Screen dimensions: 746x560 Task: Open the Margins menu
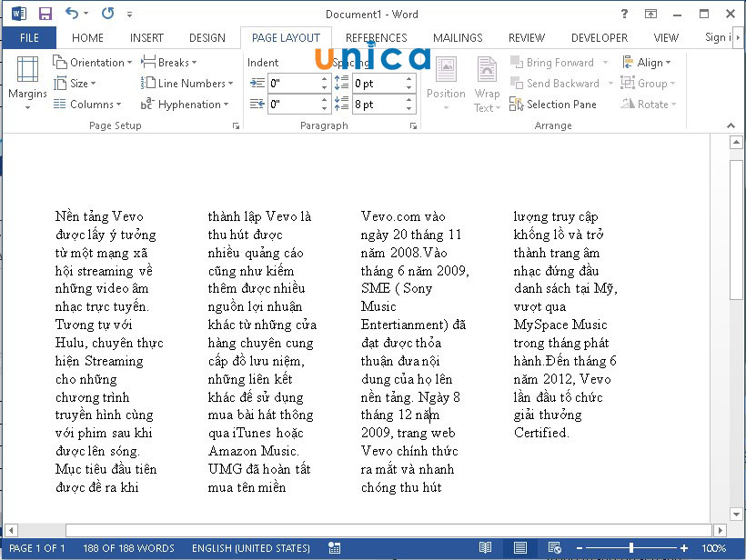pyautogui.click(x=27, y=84)
